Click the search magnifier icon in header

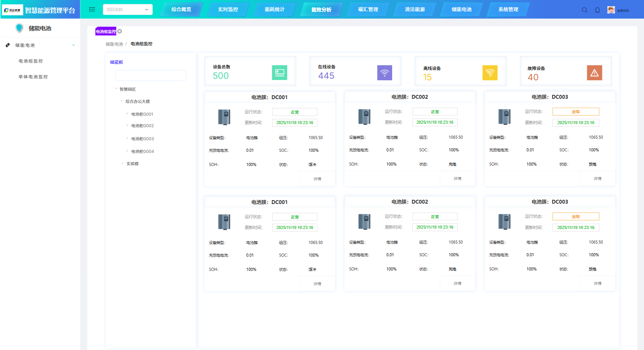[x=584, y=10]
